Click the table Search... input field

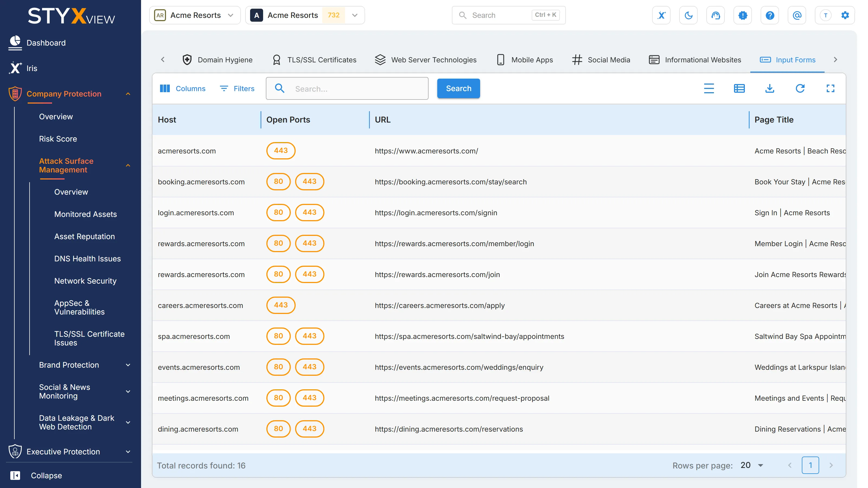pyautogui.click(x=347, y=88)
